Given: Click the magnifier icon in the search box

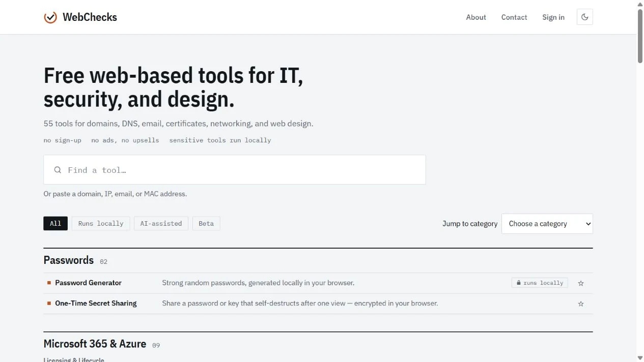Looking at the screenshot, I should point(58,170).
